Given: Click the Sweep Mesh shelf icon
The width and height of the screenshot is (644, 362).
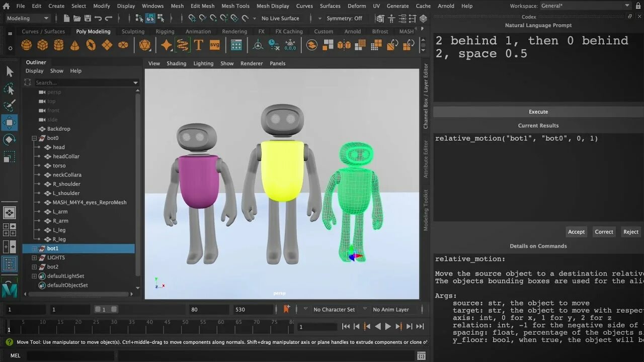Looking at the screenshot, I should [x=183, y=45].
